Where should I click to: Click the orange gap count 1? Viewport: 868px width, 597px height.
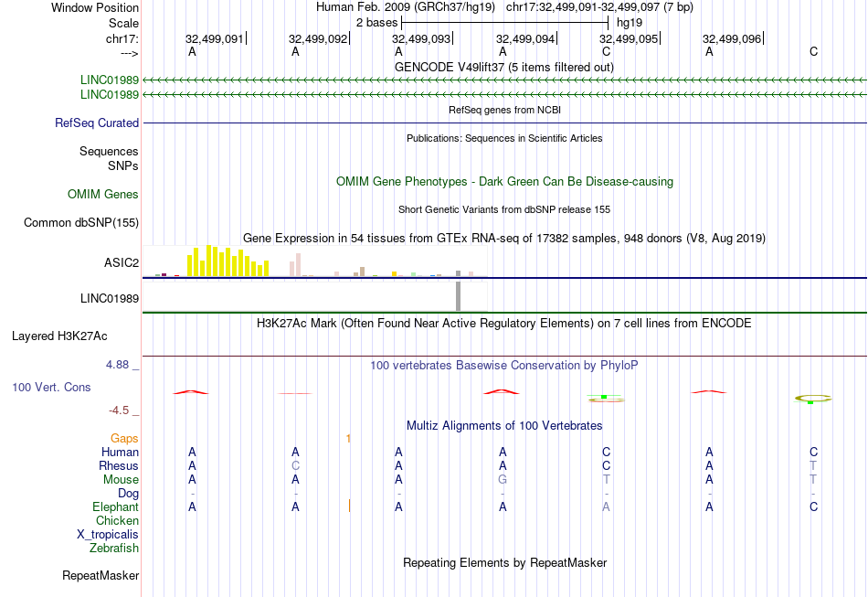[348, 439]
